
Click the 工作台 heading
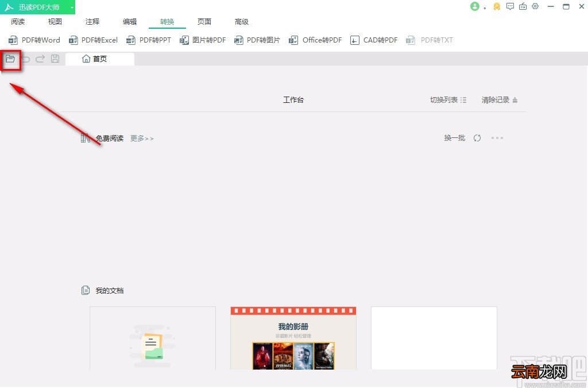pos(293,100)
